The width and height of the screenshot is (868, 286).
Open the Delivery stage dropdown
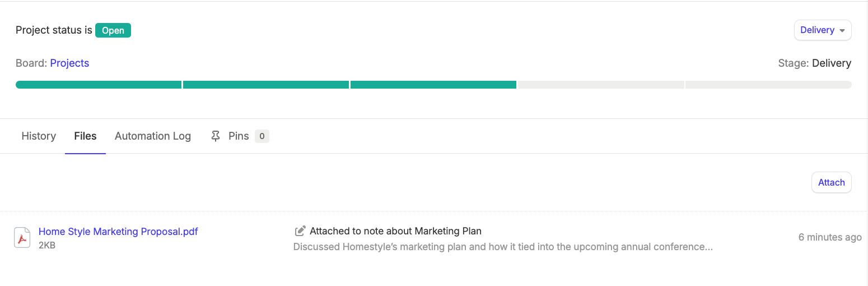click(x=823, y=30)
